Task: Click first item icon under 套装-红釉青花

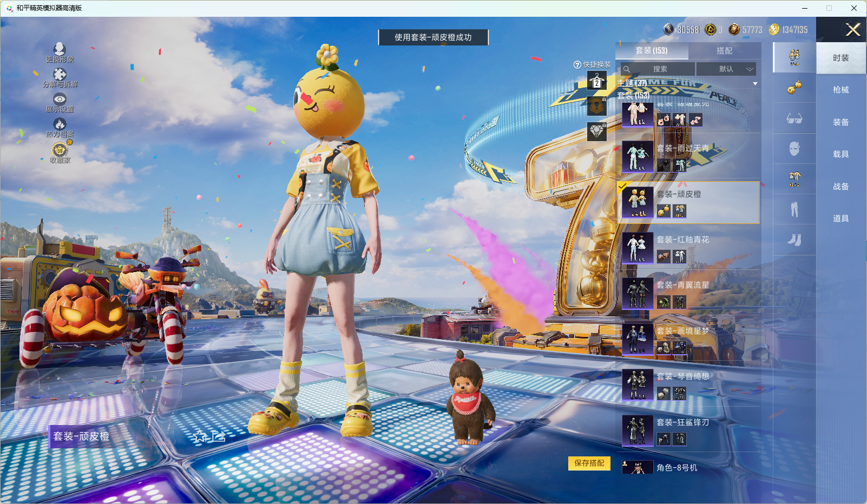Action: click(664, 256)
